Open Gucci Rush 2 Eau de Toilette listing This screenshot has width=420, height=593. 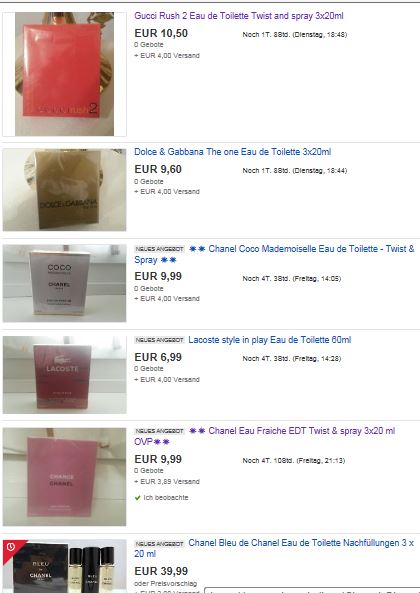click(x=239, y=16)
